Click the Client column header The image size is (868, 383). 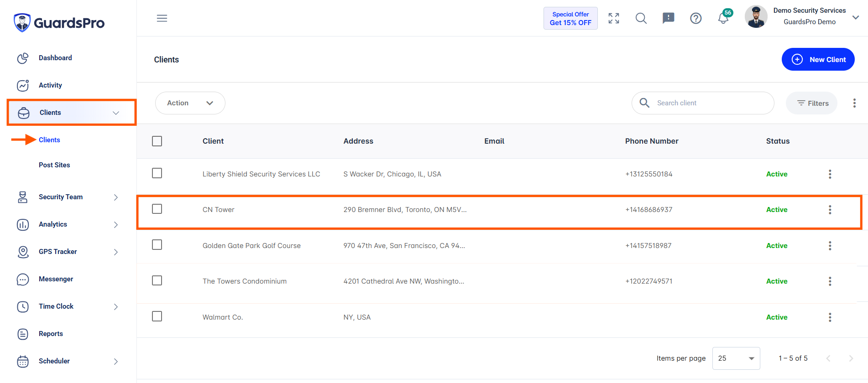pyautogui.click(x=213, y=141)
